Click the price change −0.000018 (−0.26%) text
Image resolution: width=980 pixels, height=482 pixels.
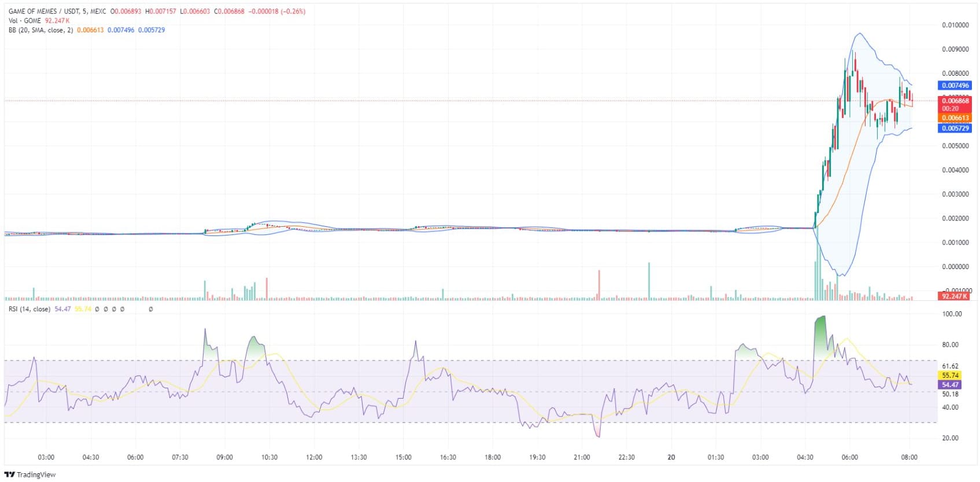click(x=277, y=12)
